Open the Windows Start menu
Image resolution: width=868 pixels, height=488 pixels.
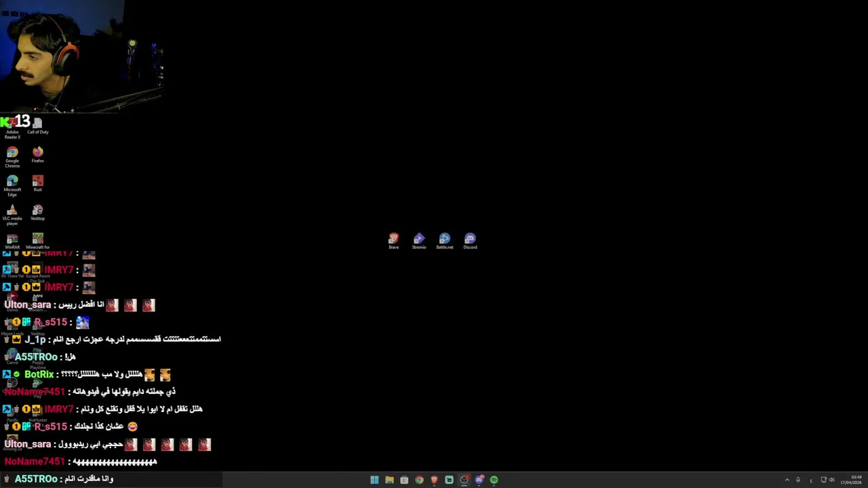(x=374, y=480)
